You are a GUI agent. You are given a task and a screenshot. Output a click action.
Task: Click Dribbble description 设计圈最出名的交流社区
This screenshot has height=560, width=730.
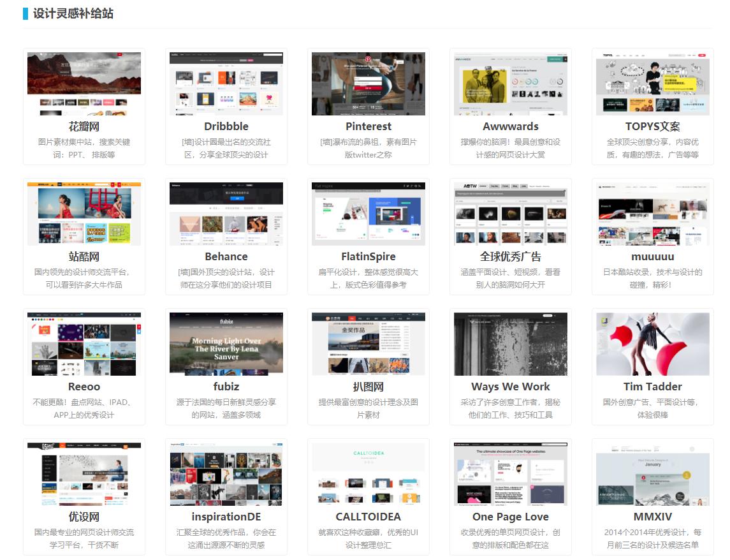[x=226, y=148]
